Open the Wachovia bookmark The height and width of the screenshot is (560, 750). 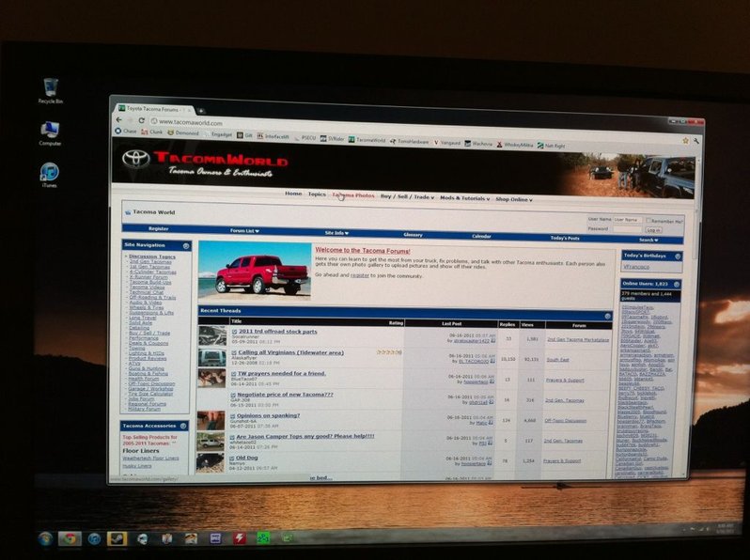pos(478,144)
